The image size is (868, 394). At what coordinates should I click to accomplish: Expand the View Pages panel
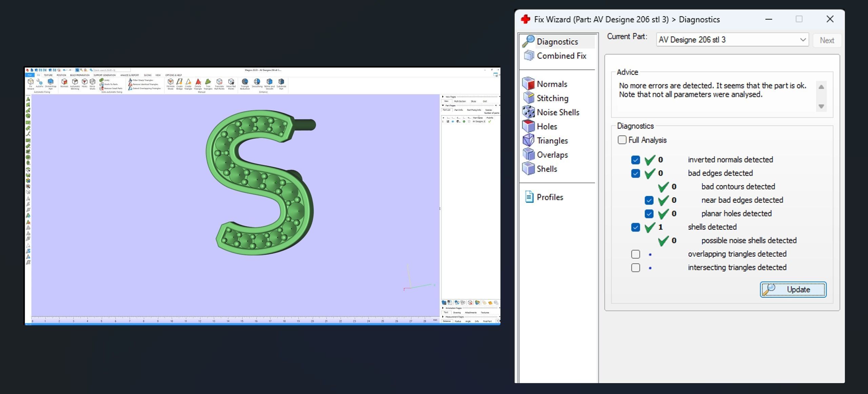coord(443,97)
